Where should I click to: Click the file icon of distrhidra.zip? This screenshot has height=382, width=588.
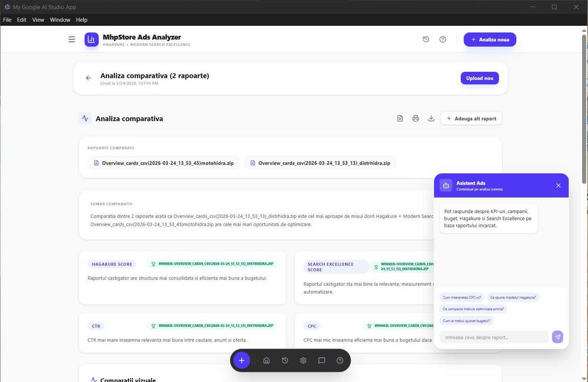point(253,163)
